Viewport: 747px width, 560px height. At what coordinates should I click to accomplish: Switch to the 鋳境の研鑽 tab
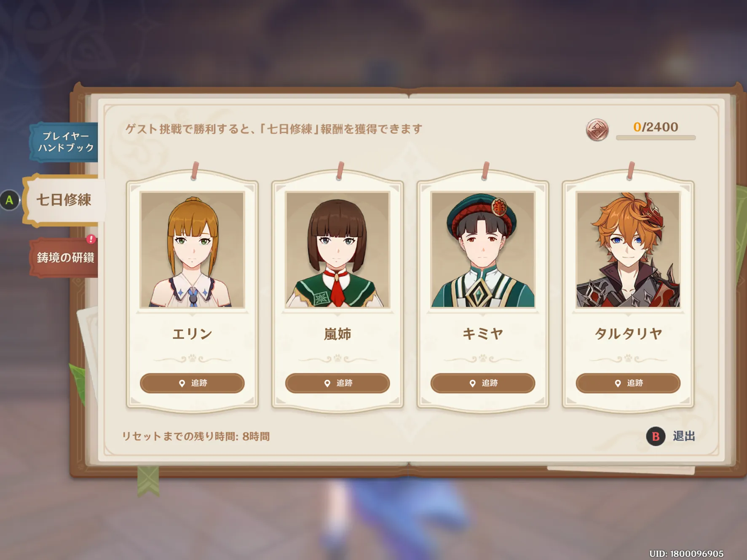click(64, 257)
